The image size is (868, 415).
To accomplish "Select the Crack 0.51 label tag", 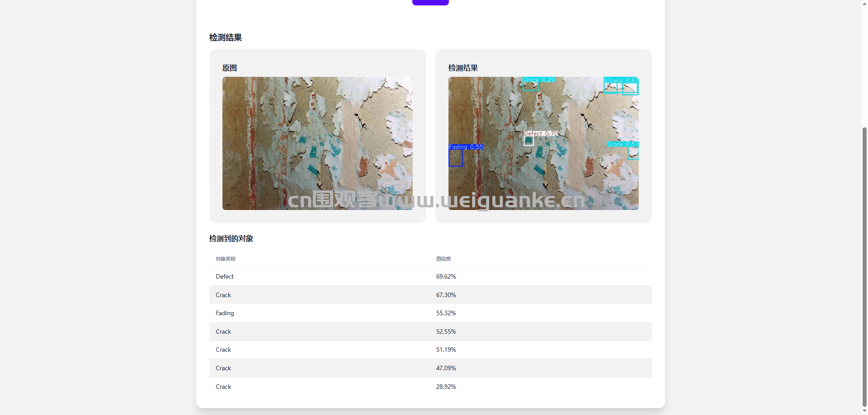I will tap(623, 145).
